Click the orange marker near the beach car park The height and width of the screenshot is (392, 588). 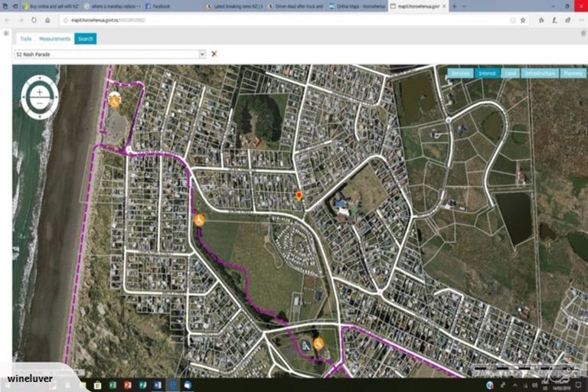pos(114,100)
